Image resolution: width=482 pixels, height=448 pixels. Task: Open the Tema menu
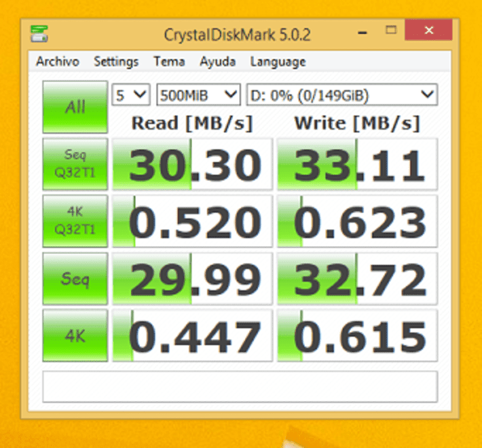[x=169, y=62]
